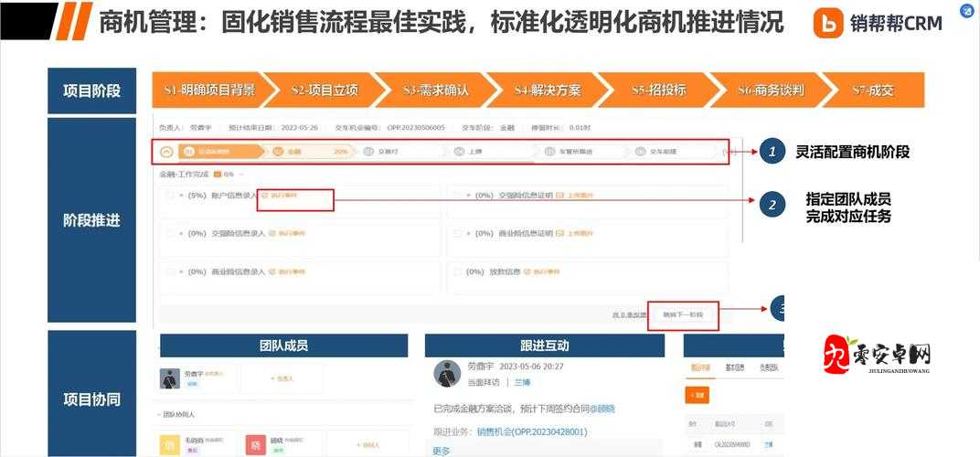The image size is (980, 457).
Task: Click the S3-需求确认 stage arrow
Action: (436, 90)
